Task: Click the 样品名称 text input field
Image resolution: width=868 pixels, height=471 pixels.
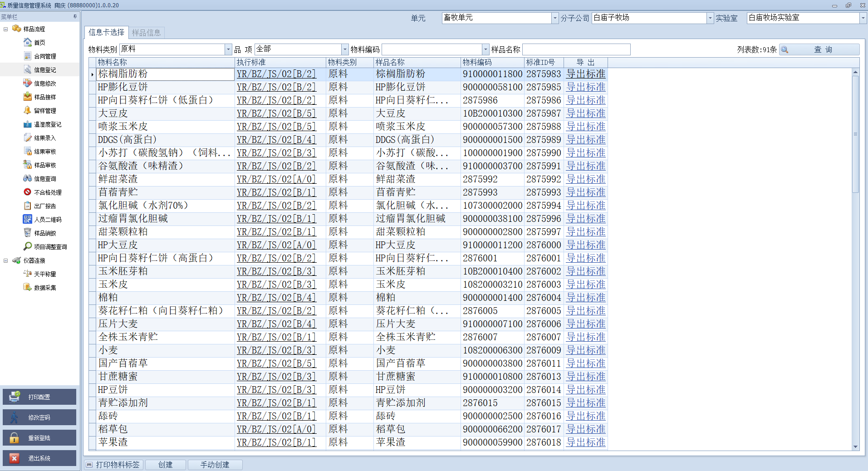Action: click(x=576, y=49)
